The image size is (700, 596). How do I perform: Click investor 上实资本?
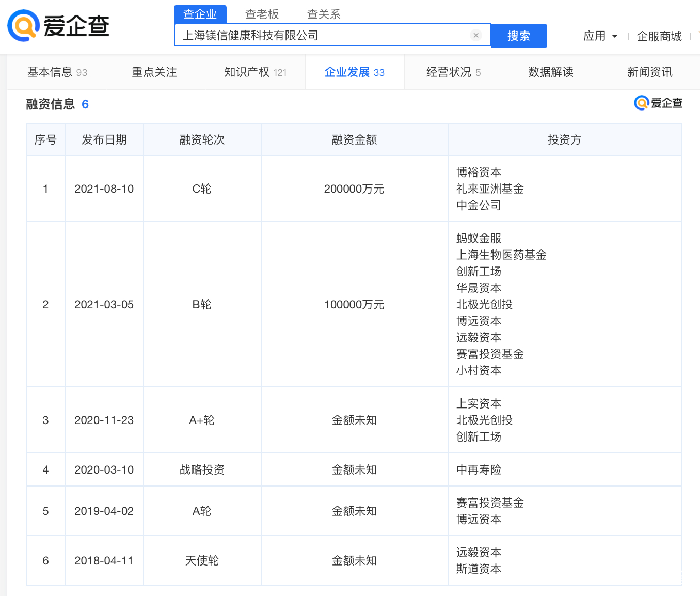(479, 404)
